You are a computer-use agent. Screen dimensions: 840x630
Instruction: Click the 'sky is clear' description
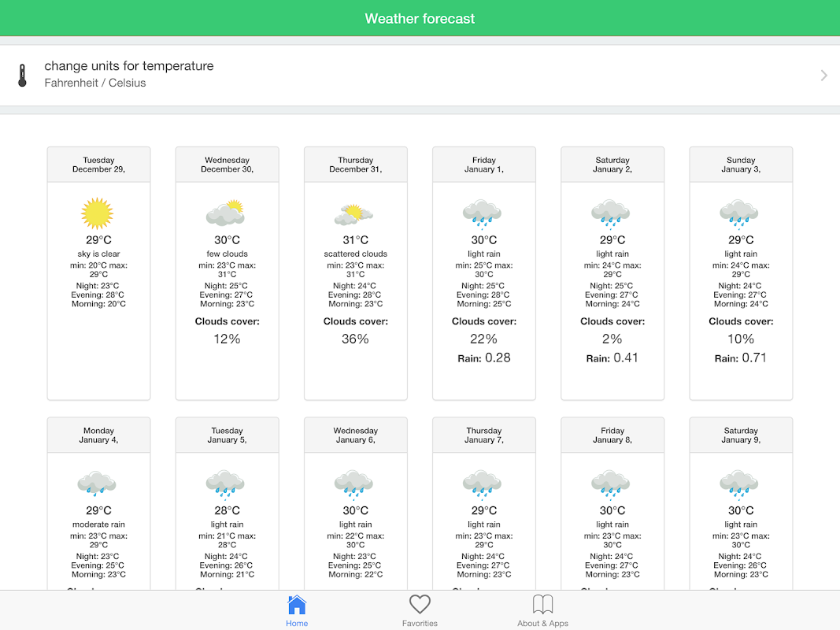click(x=98, y=254)
